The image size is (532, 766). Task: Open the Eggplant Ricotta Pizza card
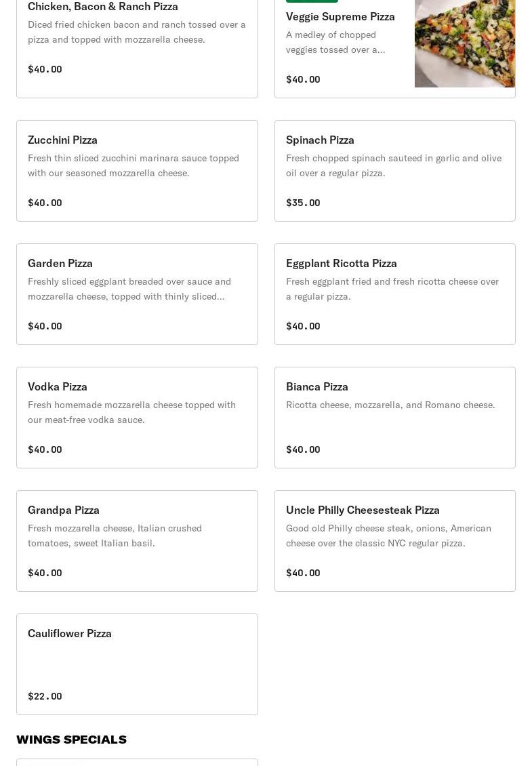(x=394, y=294)
